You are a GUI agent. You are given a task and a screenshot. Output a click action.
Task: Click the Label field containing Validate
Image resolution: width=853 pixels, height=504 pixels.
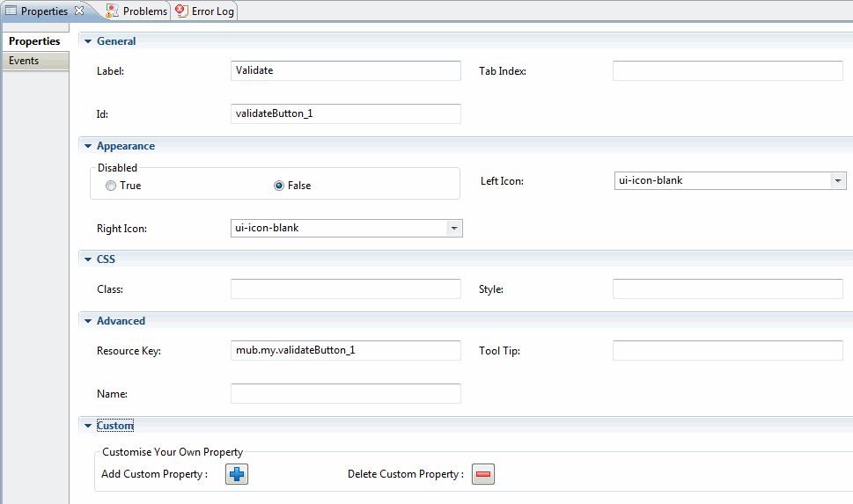(345, 70)
